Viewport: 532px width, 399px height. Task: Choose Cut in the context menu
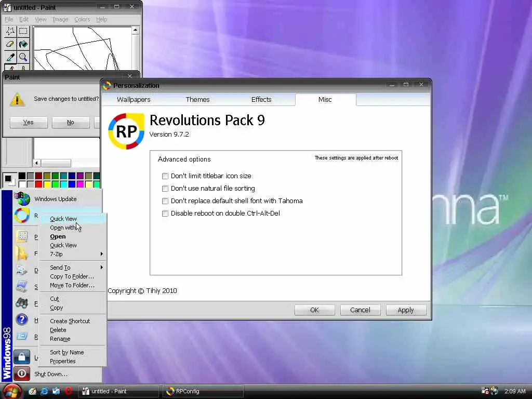pyautogui.click(x=73, y=299)
